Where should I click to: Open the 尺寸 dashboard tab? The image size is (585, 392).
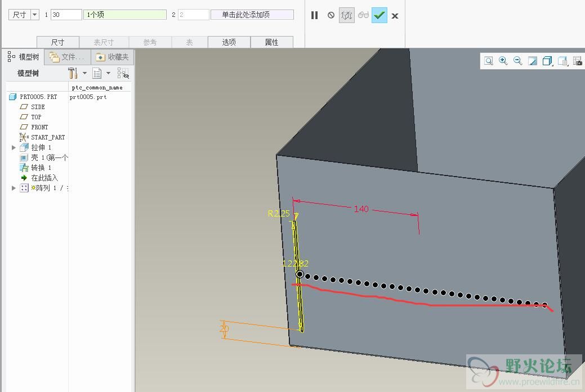coord(58,42)
